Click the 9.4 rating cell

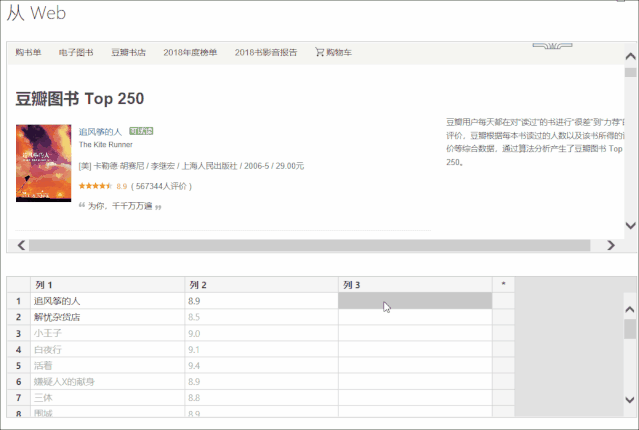261,365
